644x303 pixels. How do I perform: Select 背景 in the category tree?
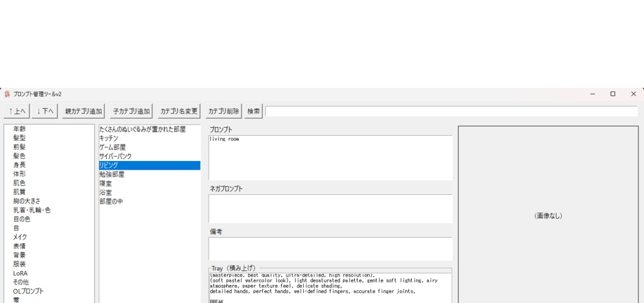19,255
